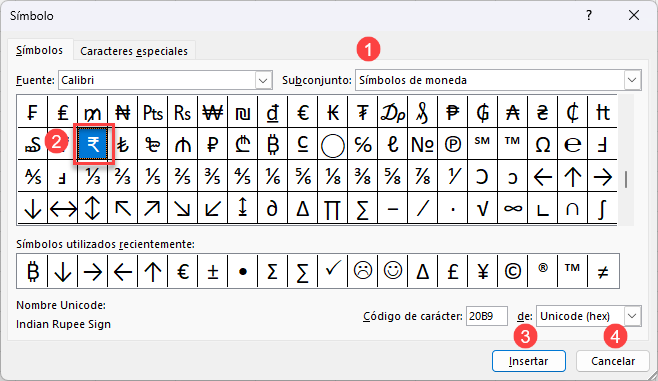Open dialog help question mark
This screenshot has height=381, width=658.
pos(589,16)
